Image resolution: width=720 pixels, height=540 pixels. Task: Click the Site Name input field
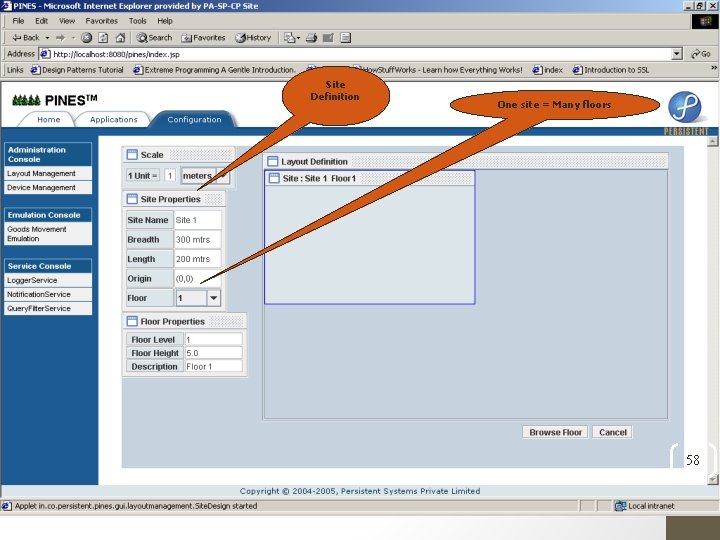click(198, 220)
